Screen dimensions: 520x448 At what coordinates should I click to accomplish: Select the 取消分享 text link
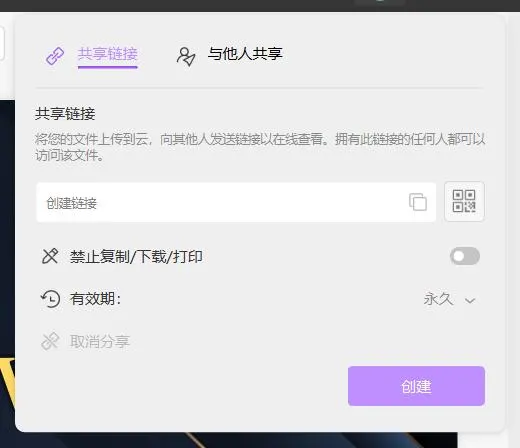(100, 342)
